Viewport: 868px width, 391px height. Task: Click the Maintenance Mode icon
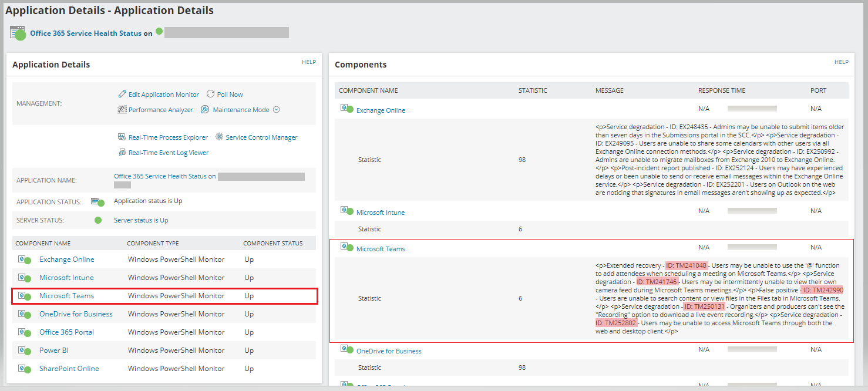205,109
